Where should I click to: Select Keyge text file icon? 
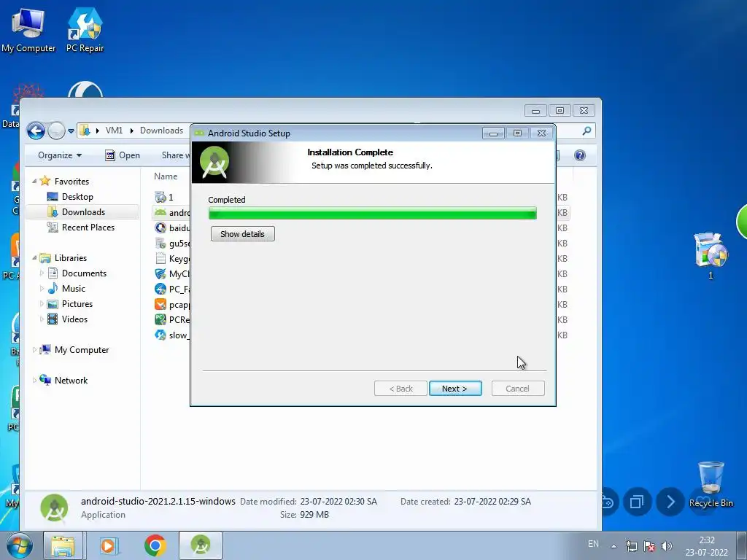[160, 259]
